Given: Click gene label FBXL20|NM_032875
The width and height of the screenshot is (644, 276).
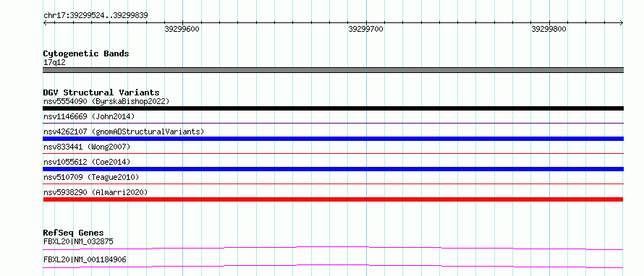Looking at the screenshot, I should 78,241.
